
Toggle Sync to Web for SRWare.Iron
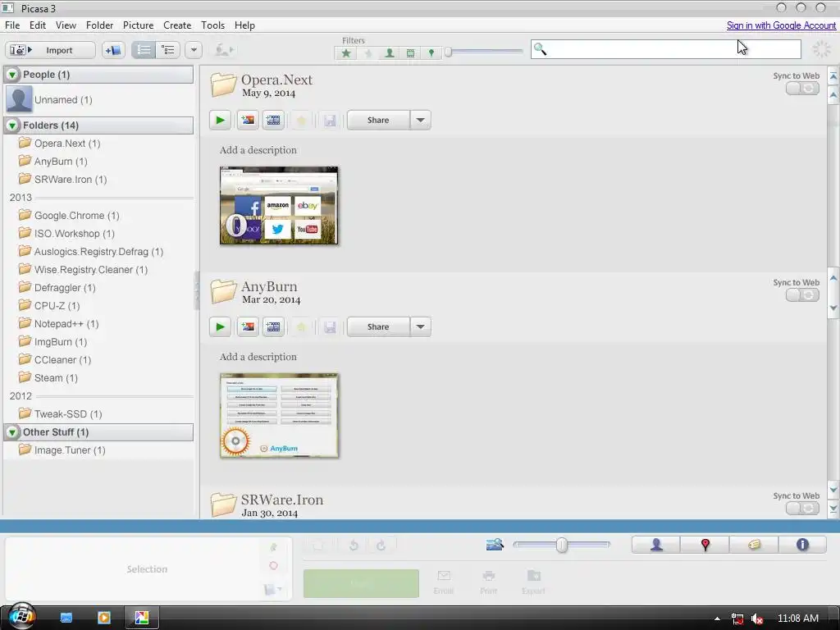pos(802,509)
